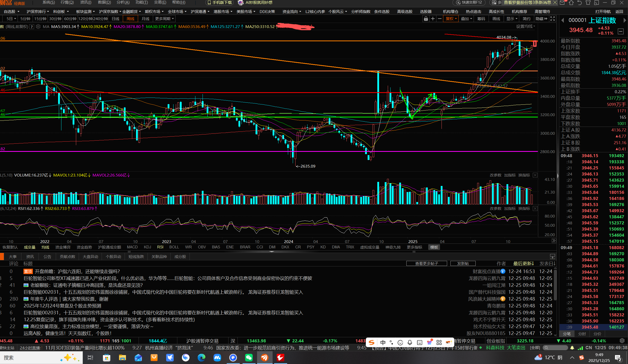This screenshot has width=628, height=364.
Task: Close the RSI indicator panel
Action: [535, 209]
